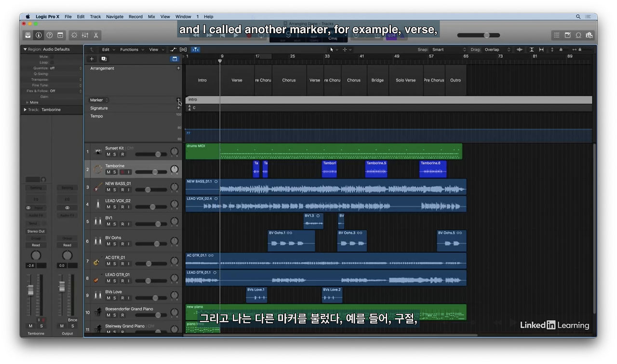Select the NEW BASS_01 guitar track icon
The image size is (617, 364).
98,186
